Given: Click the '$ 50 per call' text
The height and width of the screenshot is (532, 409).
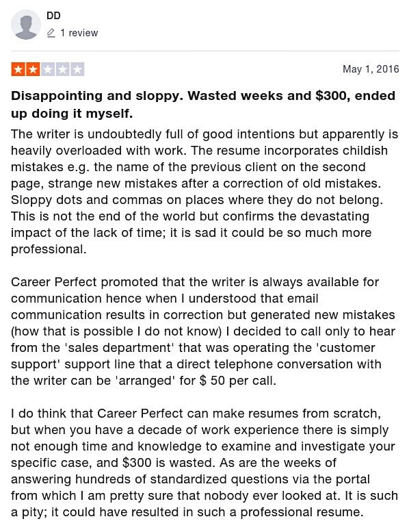Looking at the screenshot, I should tap(237, 381).
